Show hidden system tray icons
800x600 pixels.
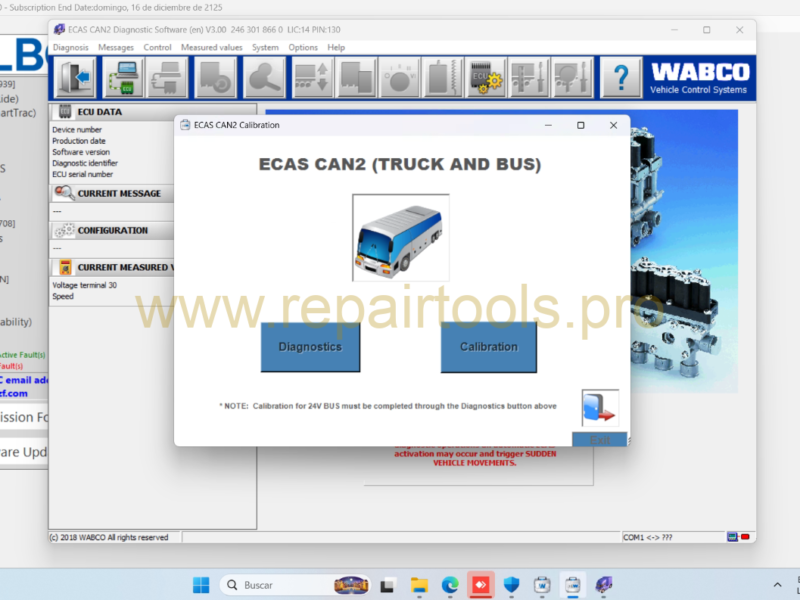click(x=777, y=585)
